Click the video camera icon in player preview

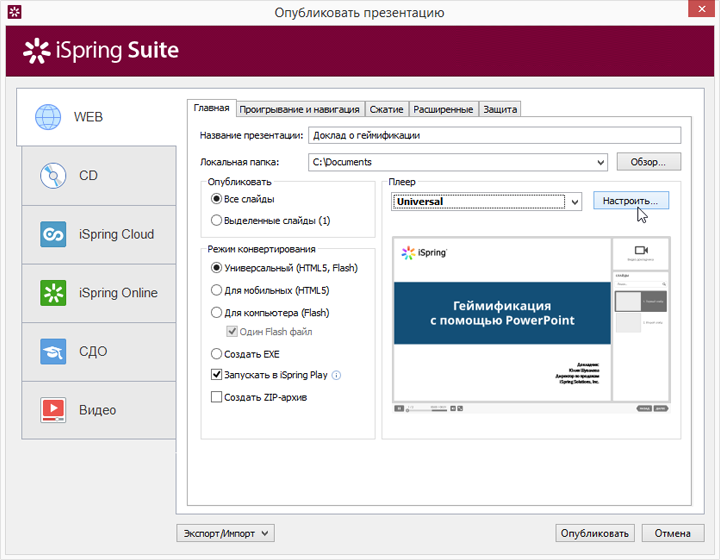pyautogui.click(x=641, y=250)
